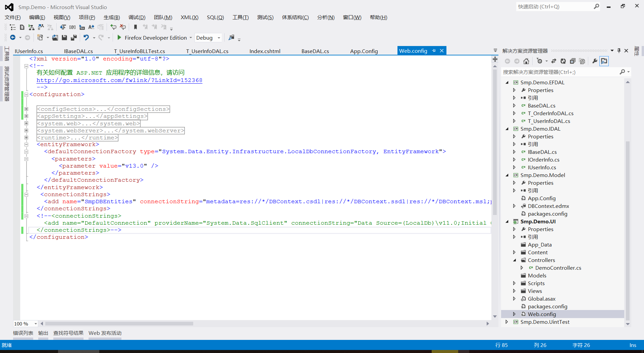Collapse the Controllers folder node
This screenshot has height=353, width=644.
click(514, 260)
